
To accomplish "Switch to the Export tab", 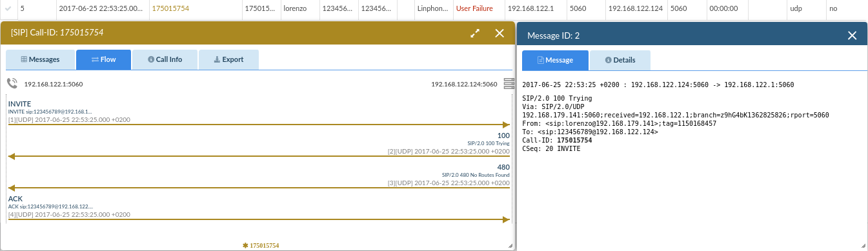I will (x=228, y=59).
